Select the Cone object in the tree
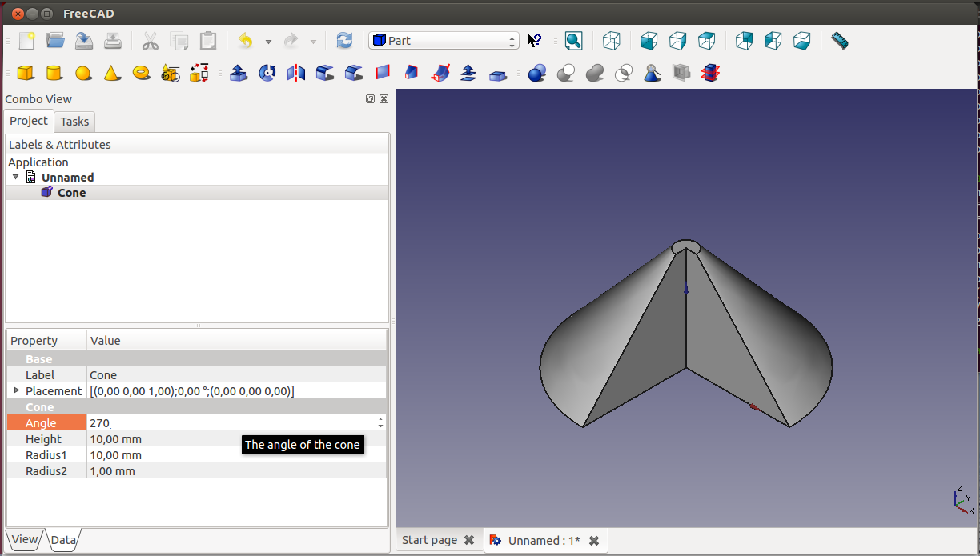 (x=71, y=193)
